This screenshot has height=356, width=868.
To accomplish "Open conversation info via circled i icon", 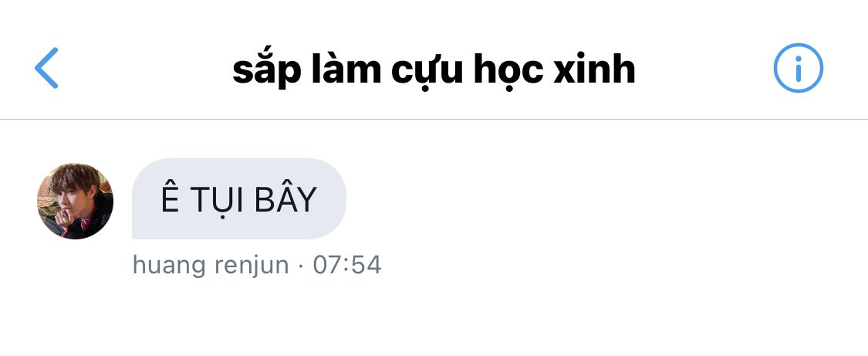I will pyautogui.click(x=798, y=67).
